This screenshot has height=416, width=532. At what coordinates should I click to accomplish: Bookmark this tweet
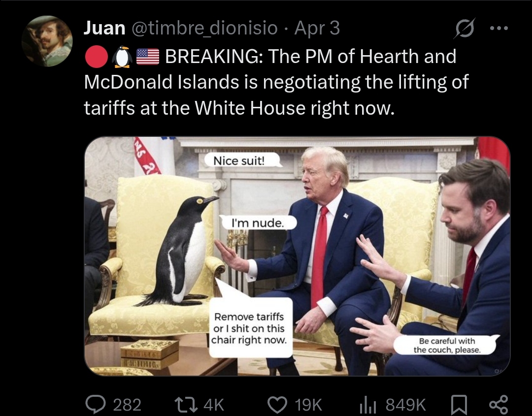(459, 405)
